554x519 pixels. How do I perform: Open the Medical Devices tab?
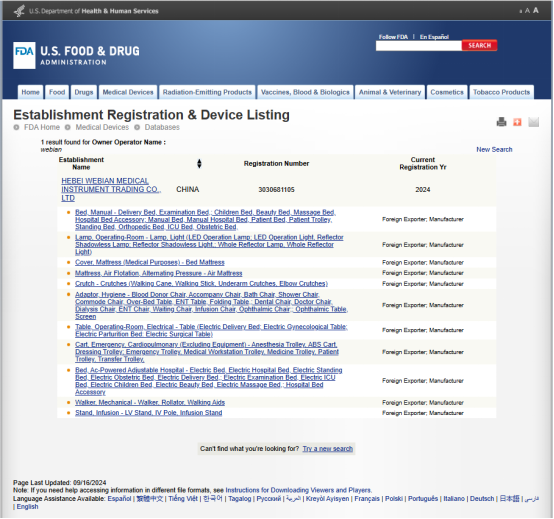[x=128, y=92]
